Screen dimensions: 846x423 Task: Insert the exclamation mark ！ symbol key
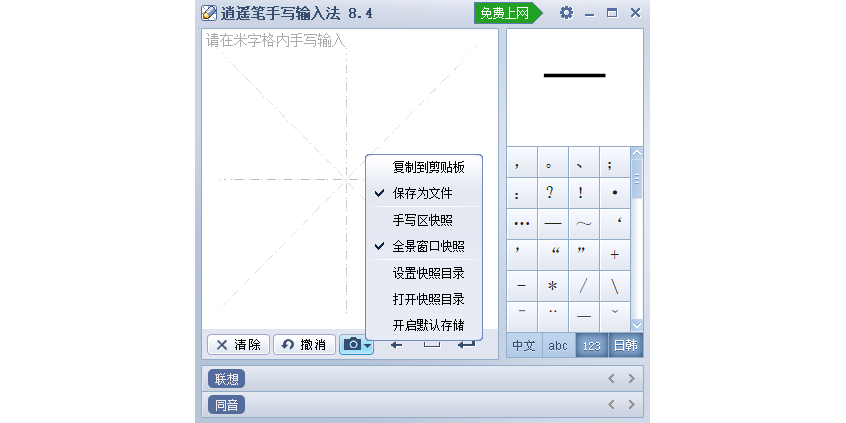(x=584, y=193)
